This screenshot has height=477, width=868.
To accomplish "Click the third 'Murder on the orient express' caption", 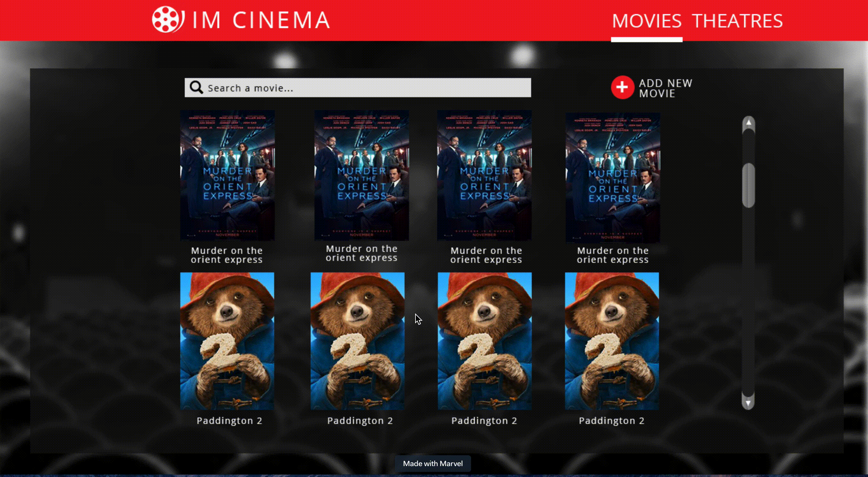I will click(486, 255).
